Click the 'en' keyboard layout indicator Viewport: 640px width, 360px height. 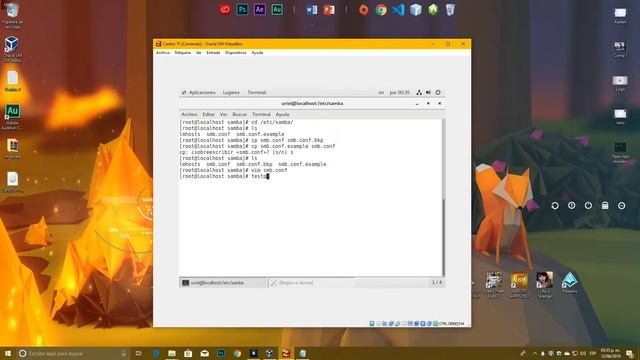tap(381, 93)
